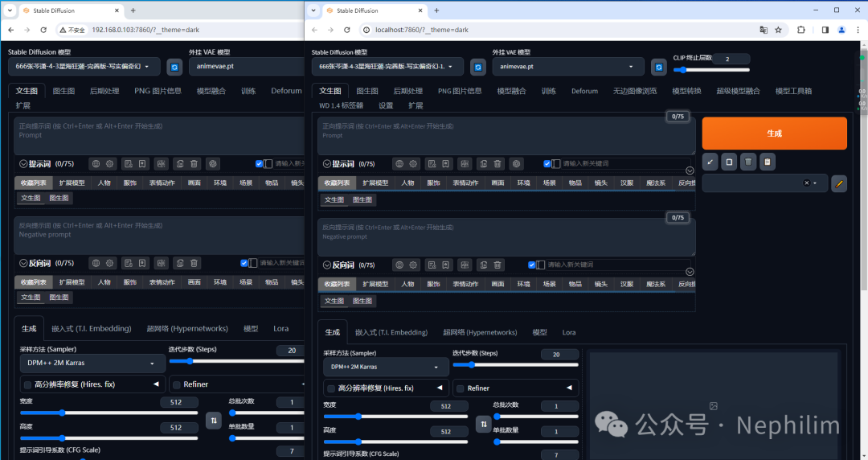Click the positive prompt text area in right window

tap(506, 136)
